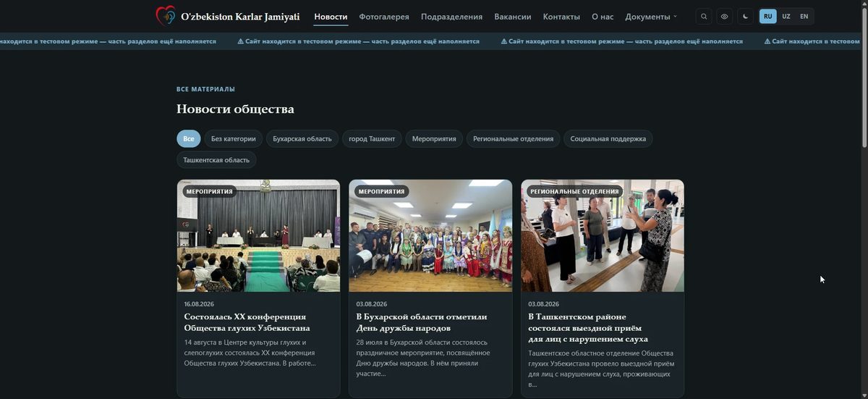Image resolution: width=868 pixels, height=399 pixels.
Task: Filter news by Бухарская область
Action: coord(302,138)
